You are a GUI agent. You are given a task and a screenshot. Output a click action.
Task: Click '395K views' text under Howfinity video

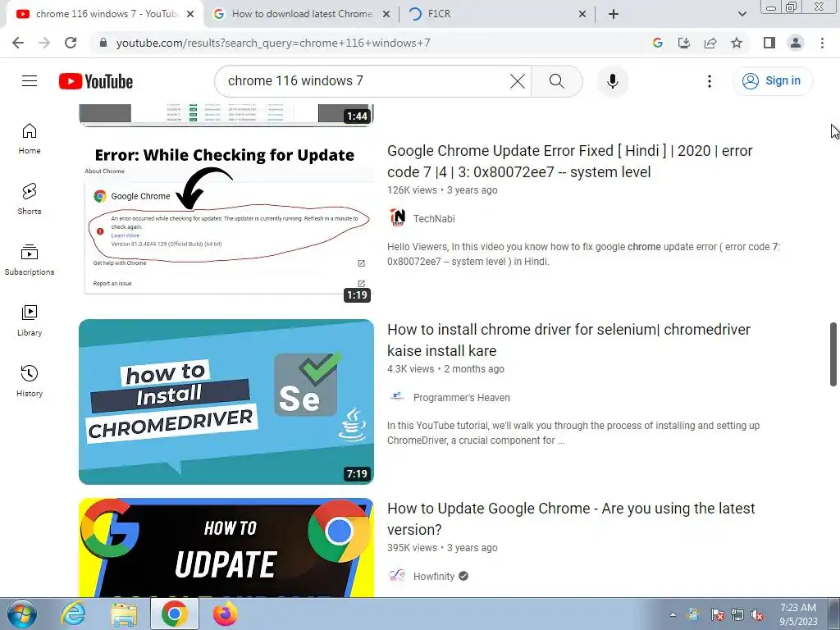coord(412,548)
